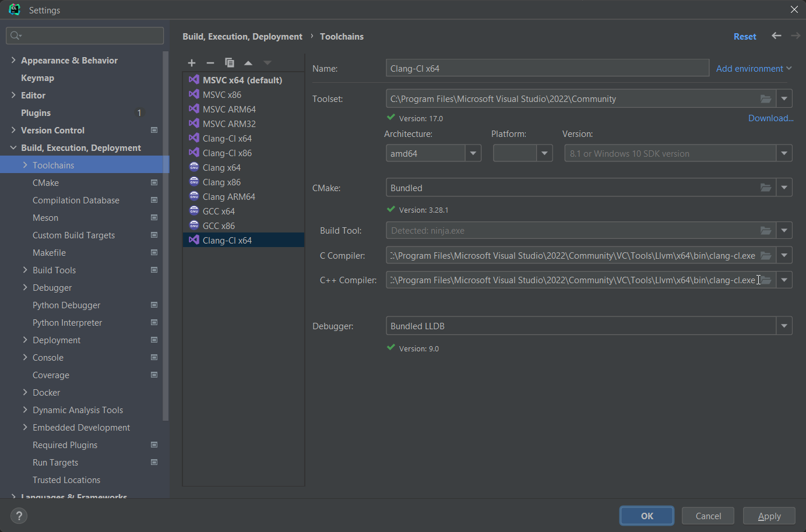This screenshot has height=532, width=806.
Task: Click the settings tree vertical scrollbar
Action: (166, 236)
